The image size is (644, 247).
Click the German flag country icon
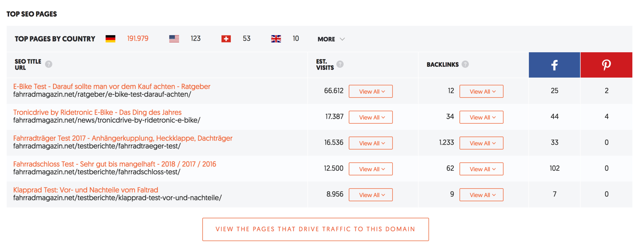[x=110, y=39]
